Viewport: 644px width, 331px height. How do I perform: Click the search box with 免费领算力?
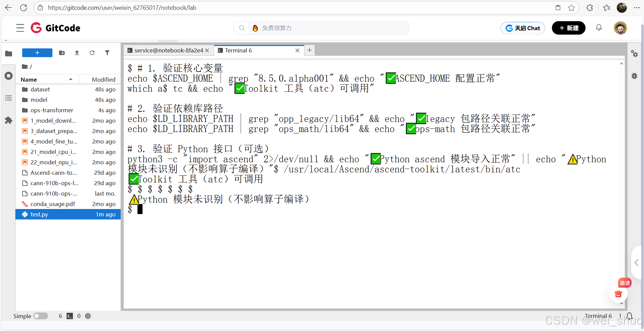coord(321,28)
